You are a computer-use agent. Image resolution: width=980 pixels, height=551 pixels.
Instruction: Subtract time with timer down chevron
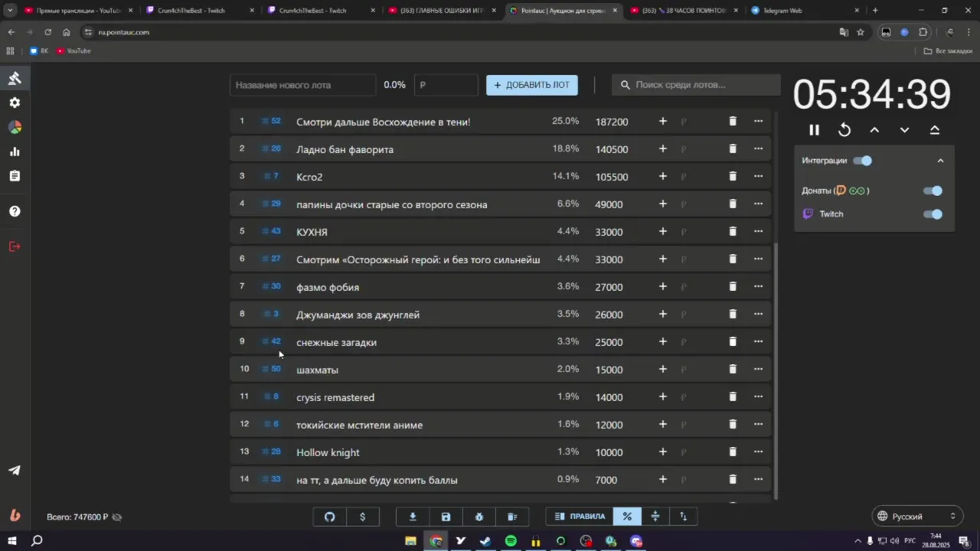904,130
